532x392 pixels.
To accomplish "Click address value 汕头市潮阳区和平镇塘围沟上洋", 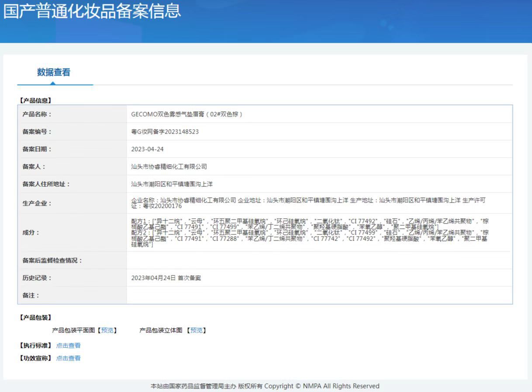I will (x=172, y=184).
